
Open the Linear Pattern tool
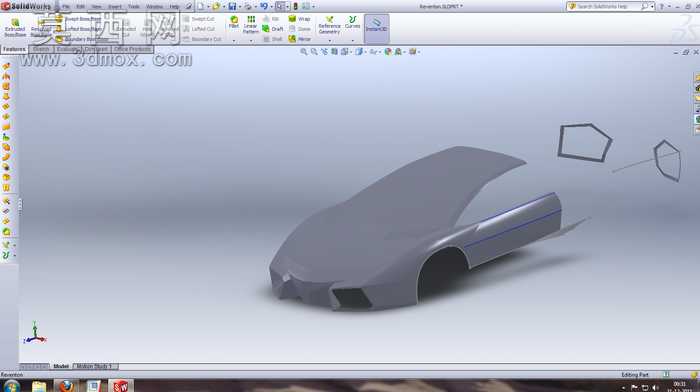pyautogui.click(x=251, y=25)
